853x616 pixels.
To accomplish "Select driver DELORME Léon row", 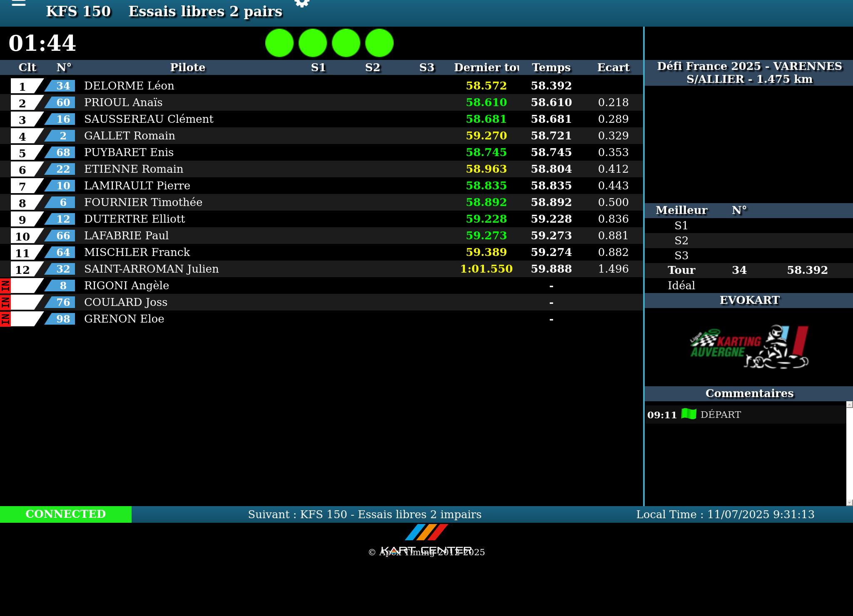I will pyautogui.click(x=129, y=86).
